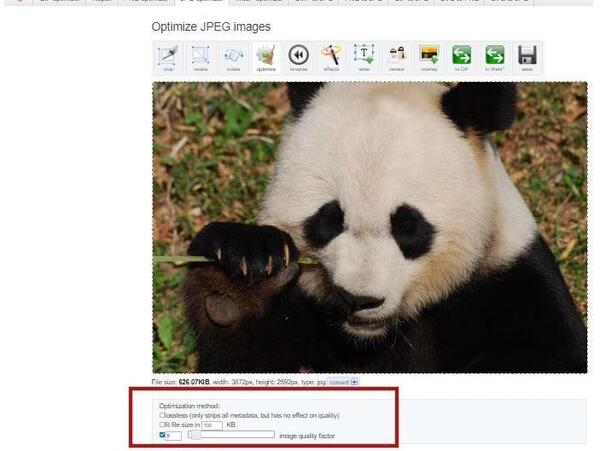This screenshot has height=451, width=600.
Task: Open the optimize tool
Action: click(266, 57)
